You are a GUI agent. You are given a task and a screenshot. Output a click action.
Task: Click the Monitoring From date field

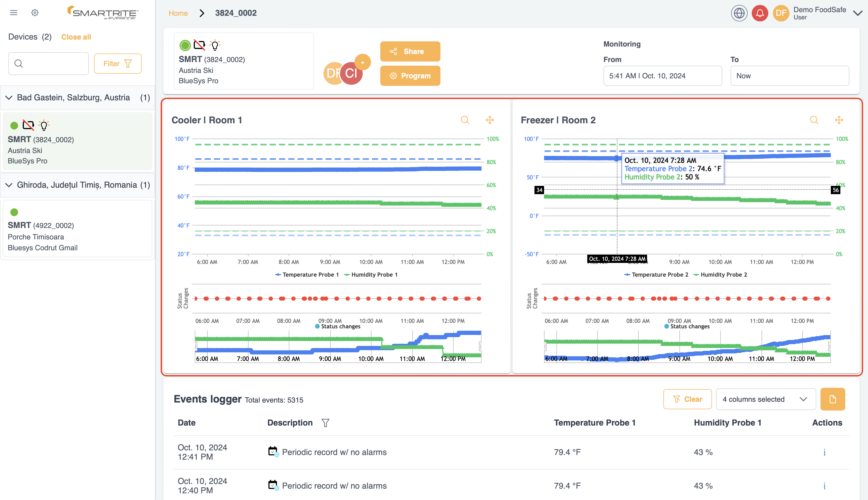662,76
